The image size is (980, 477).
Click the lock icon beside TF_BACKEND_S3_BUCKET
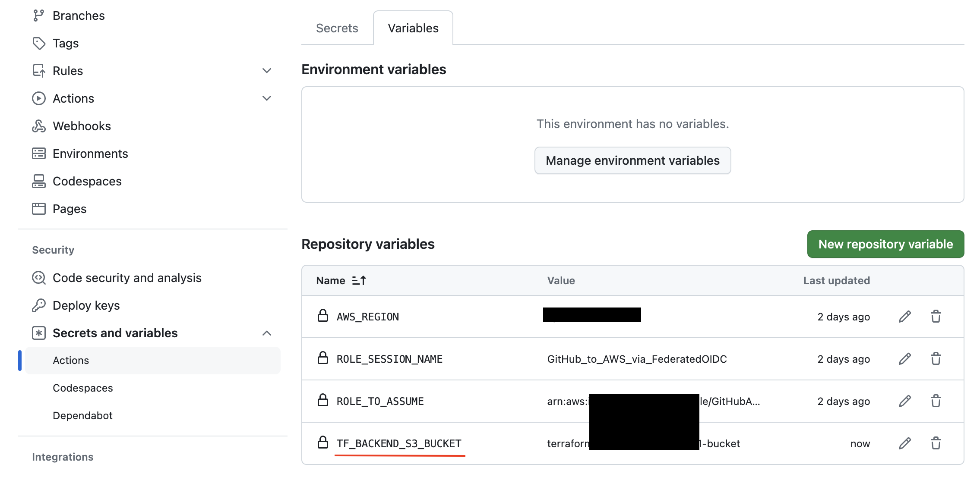(x=322, y=443)
